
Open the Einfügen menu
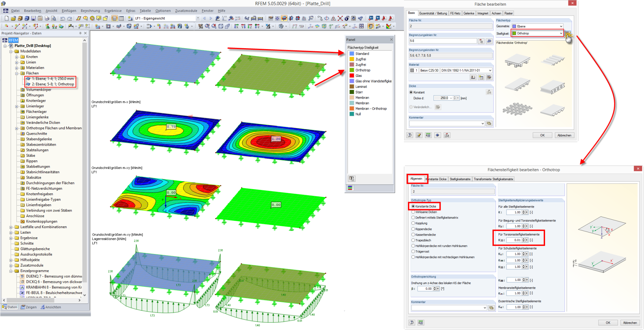pyautogui.click(x=69, y=11)
